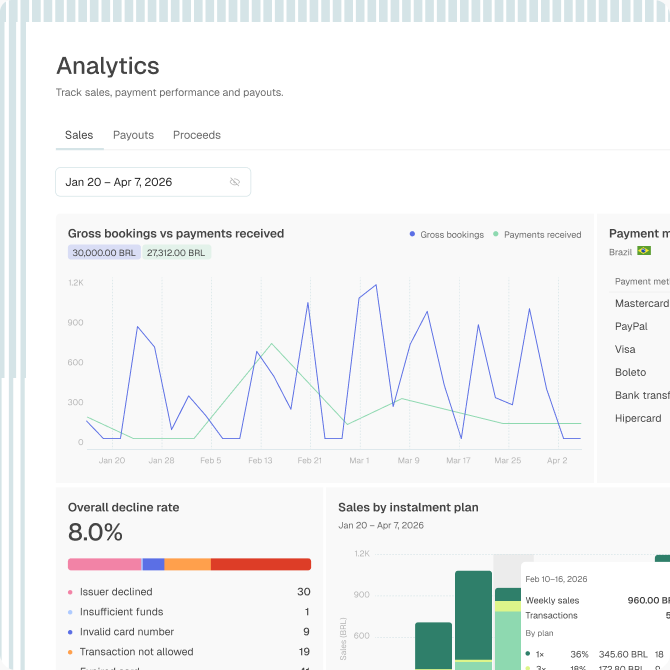Viewport: 670px width, 670px height.
Task: Toggle the Gross bookings legend item
Action: 447,235
